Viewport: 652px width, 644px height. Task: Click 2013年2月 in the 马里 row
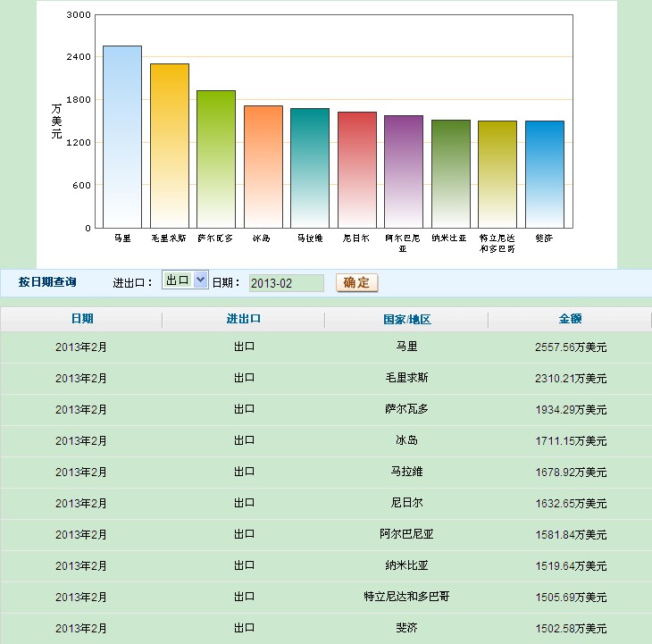click(x=81, y=347)
